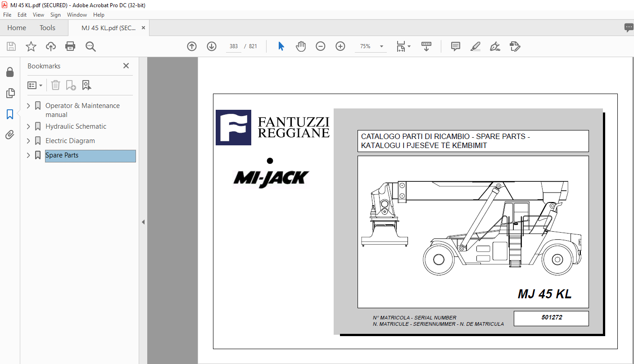Select the arrow selection tool
This screenshot has height=364, width=634.
[x=281, y=46]
